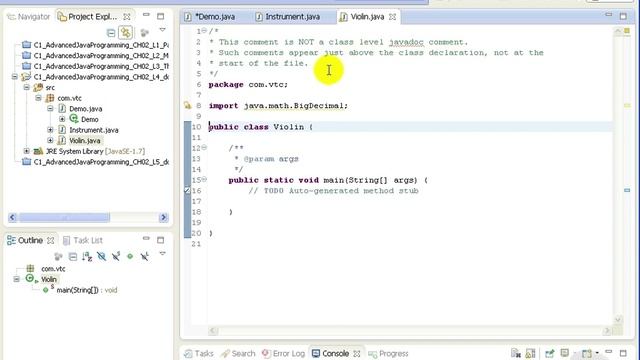Screen dimensions: 640x360
Task: Close the Project Explorer tab
Action: tap(127, 17)
